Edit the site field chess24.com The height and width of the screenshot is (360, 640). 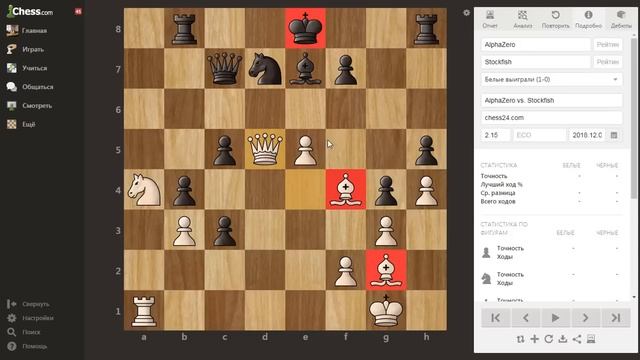pos(551,118)
